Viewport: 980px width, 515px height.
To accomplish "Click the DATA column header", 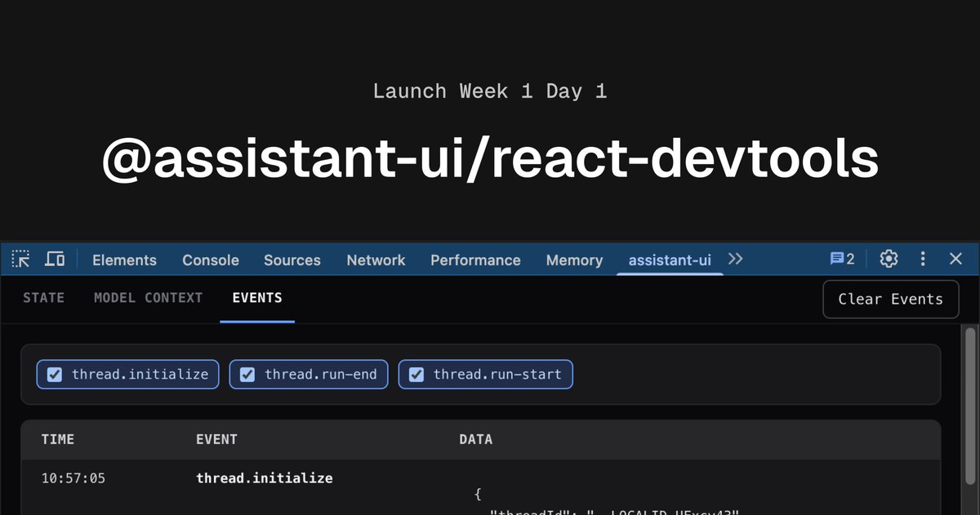I will tap(476, 439).
